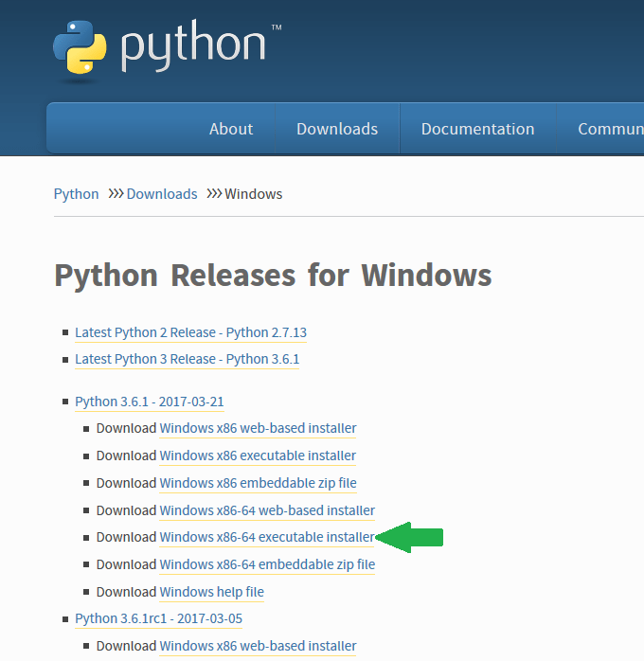
Task: Download 3.6.1 Windows x86 executable installer
Action: [x=258, y=456]
